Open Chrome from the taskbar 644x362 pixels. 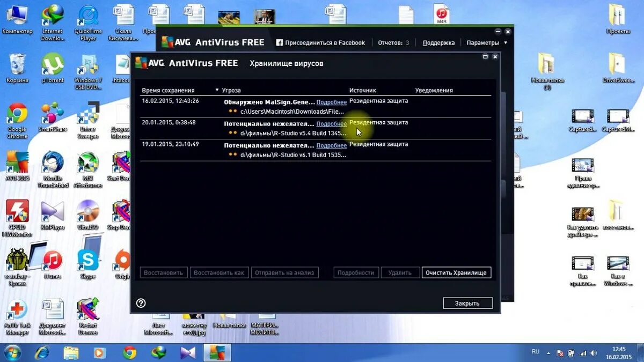[x=129, y=352]
